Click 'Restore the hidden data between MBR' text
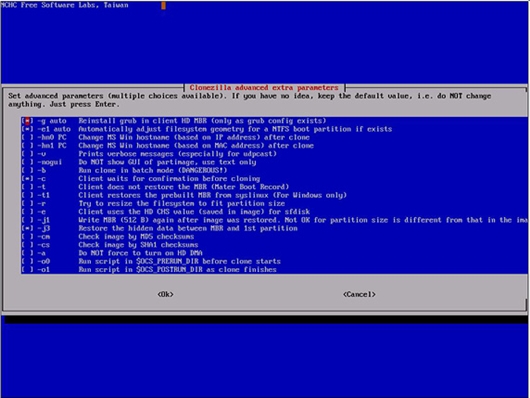Image resolution: width=530 pixels, height=398 pixels. click(151, 228)
